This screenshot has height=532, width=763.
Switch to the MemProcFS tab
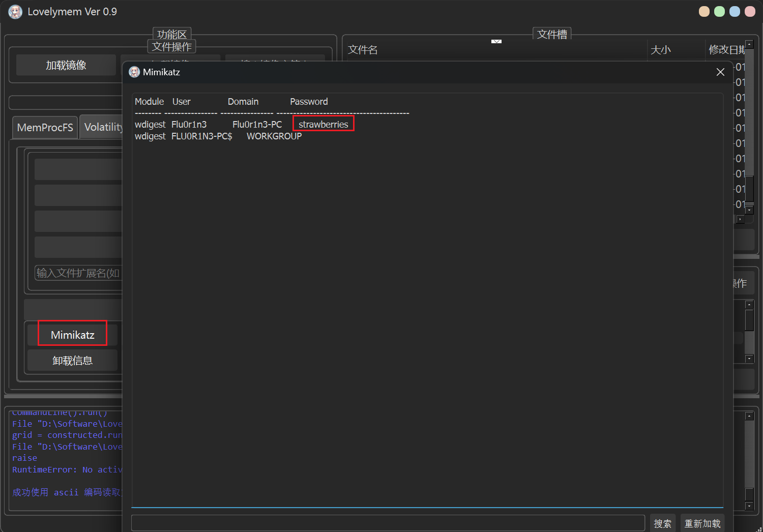(45, 127)
